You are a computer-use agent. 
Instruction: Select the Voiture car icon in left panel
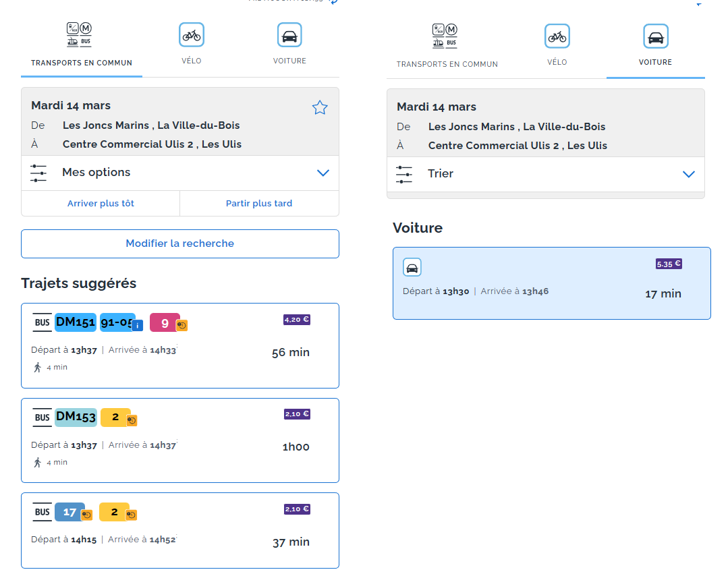(x=289, y=35)
